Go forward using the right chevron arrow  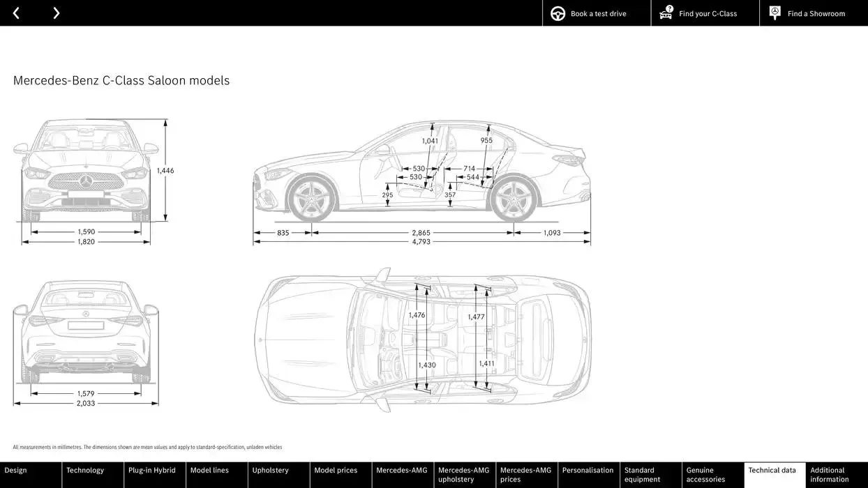[56, 13]
